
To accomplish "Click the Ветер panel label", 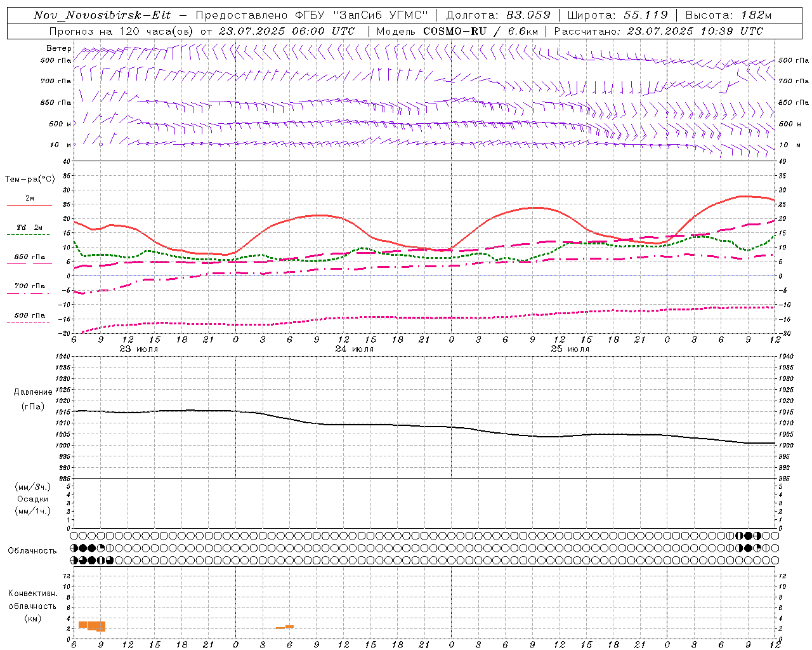I will [x=59, y=48].
